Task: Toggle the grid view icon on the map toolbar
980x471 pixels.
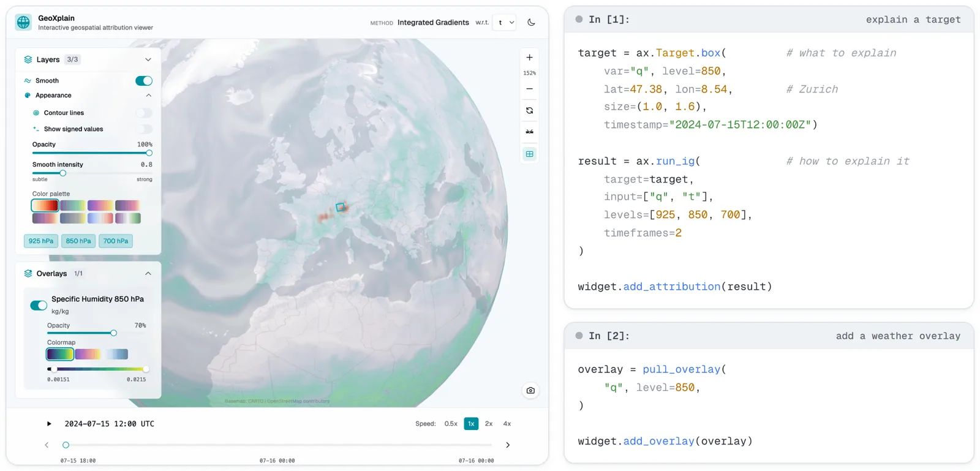Action: tap(529, 154)
